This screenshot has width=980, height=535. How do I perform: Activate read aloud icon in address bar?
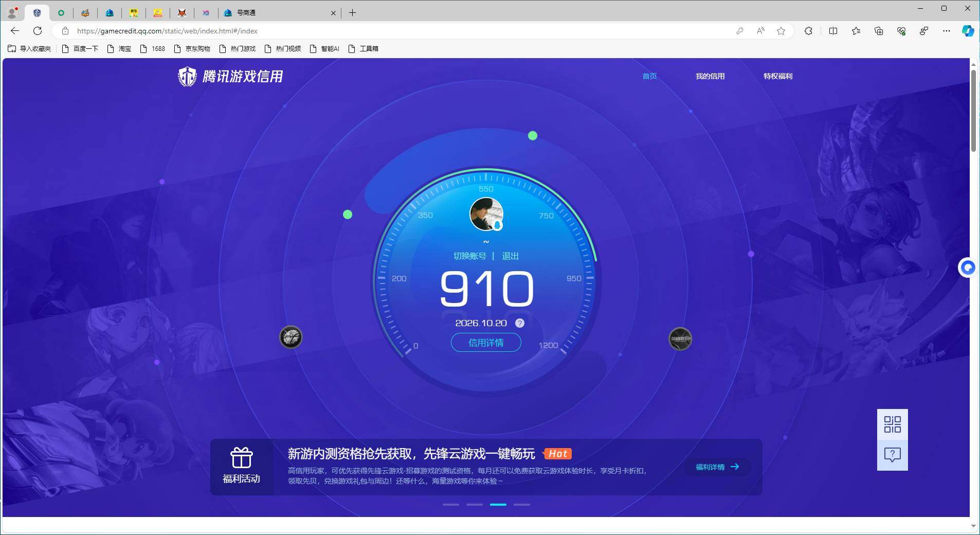[760, 31]
